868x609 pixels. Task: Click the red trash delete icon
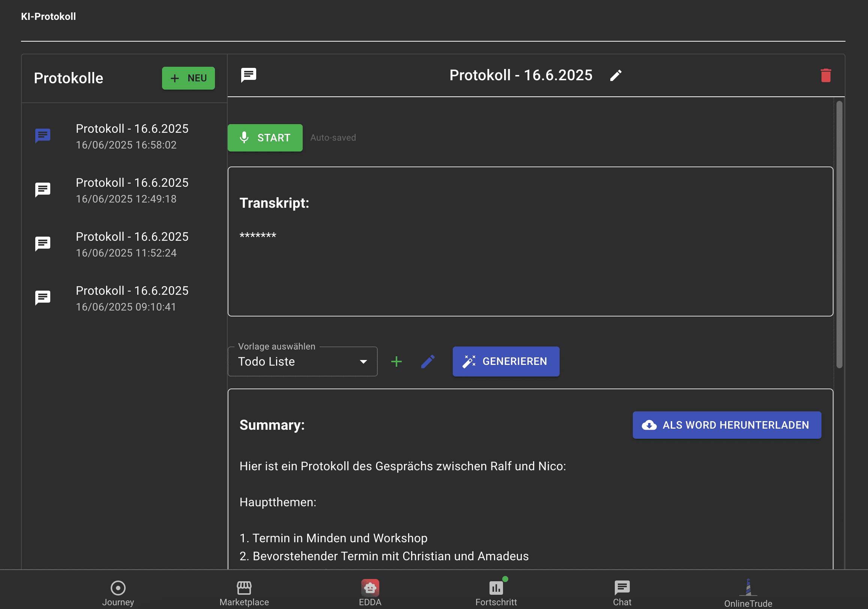825,75
